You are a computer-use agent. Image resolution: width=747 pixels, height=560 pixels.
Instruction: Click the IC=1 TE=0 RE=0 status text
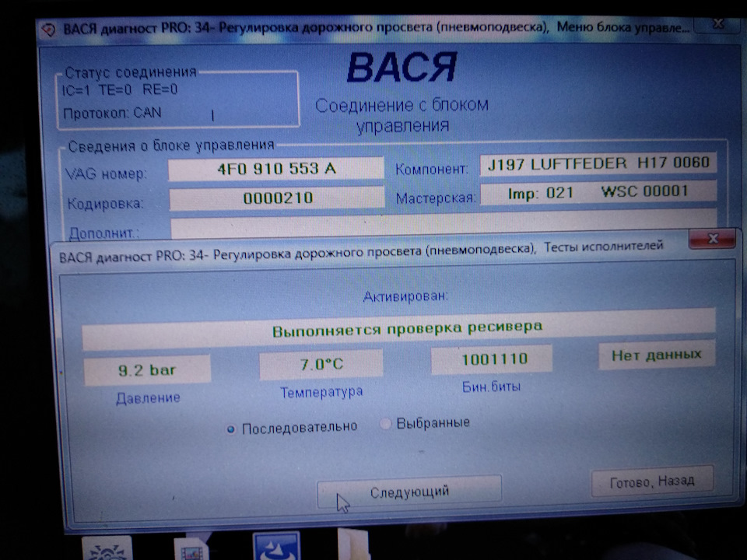[120, 89]
